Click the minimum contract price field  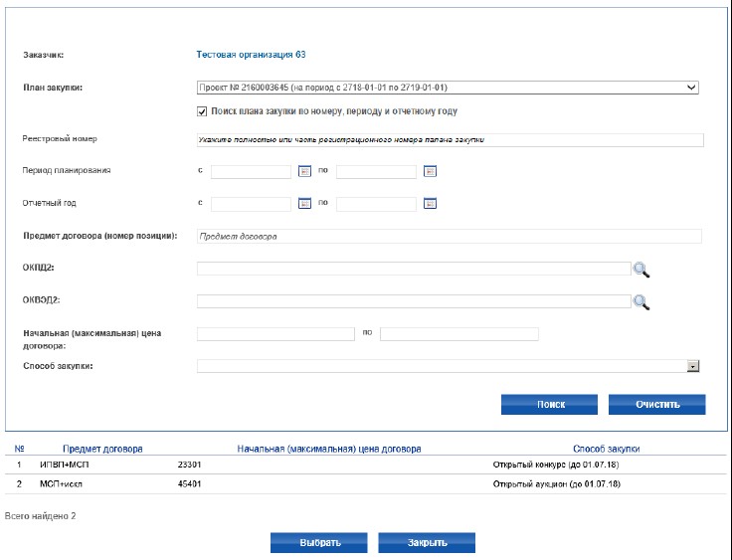click(275, 334)
